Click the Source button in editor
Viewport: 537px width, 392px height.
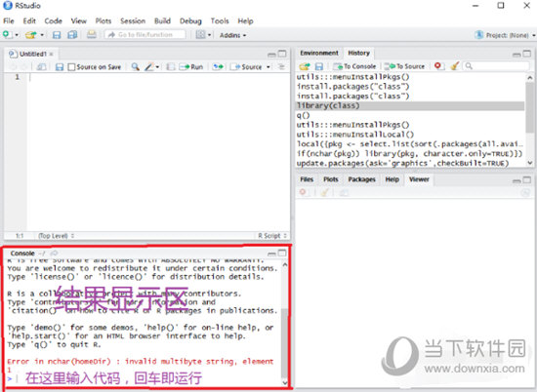coord(247,66)
